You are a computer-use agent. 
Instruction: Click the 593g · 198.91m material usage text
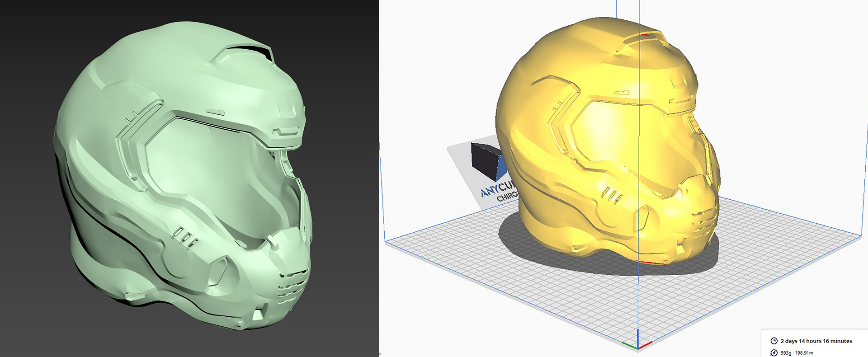797,353
